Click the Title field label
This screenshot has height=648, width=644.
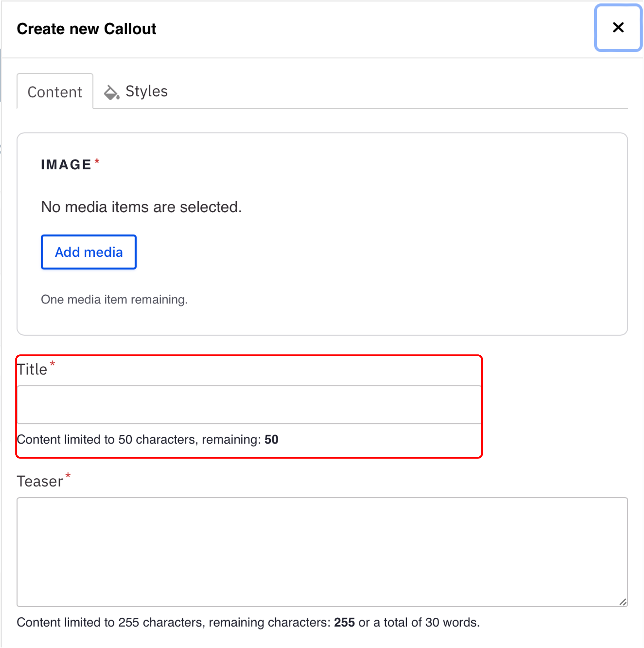click(x=32, y=369)
